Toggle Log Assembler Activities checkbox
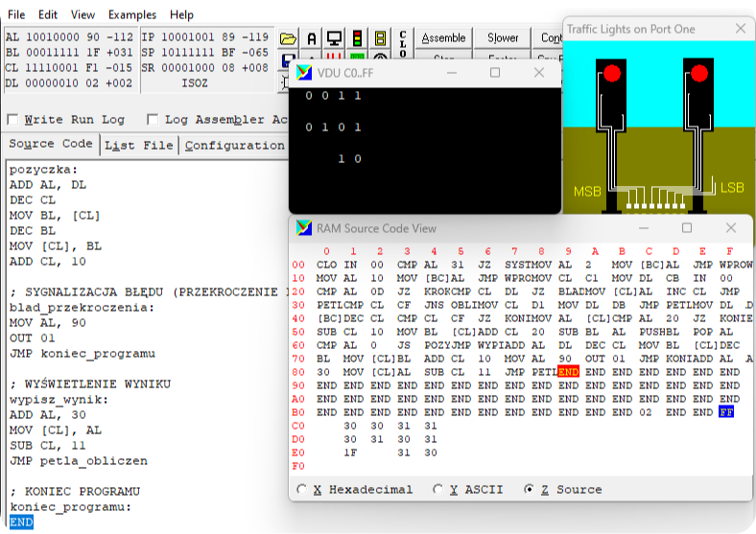Image resolution: width=756 pixels, height=534 pixels. [x=153, y=120]
